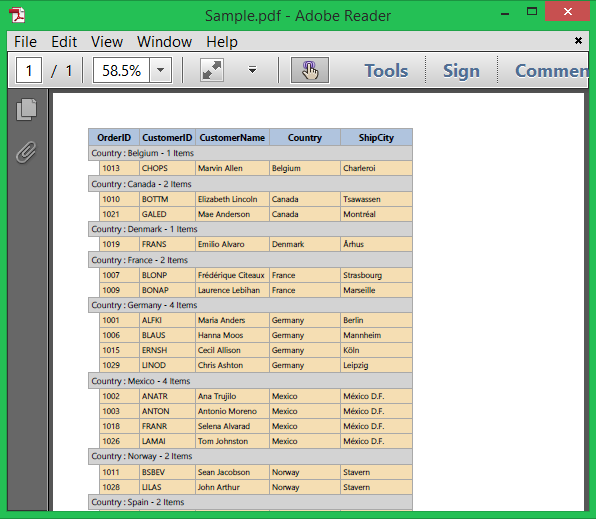Image resolution: width=598 pixels, height=523 pixels.
Task: Open the Comment pane
Action: [x=551, y=71]
